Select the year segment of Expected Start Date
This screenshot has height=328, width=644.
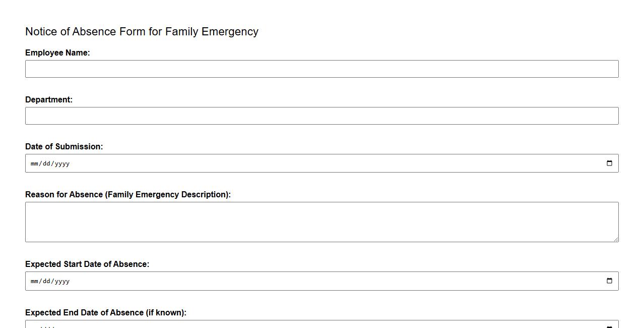62,281
